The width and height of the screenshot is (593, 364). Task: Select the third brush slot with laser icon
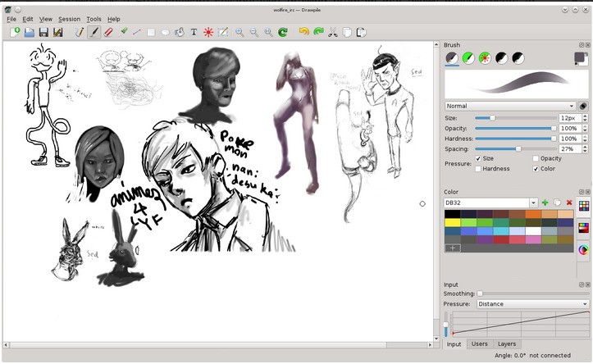click(486, 58)
